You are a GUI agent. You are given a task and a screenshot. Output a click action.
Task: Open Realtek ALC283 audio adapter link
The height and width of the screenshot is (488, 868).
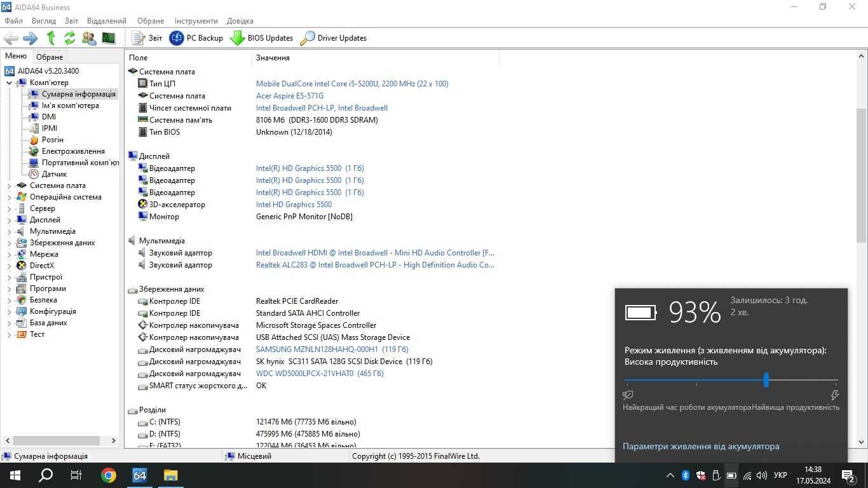[375, 265]
